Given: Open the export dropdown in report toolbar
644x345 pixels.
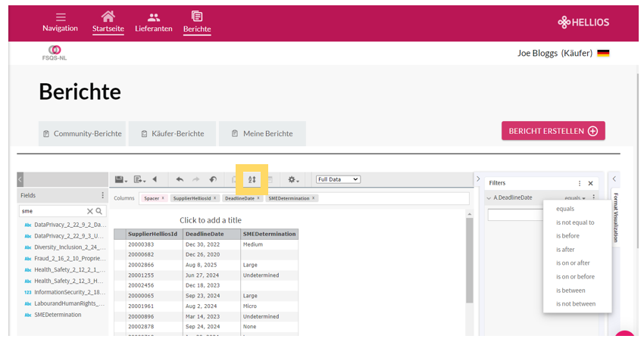Looking at the screenshot, I should tap(139, 179).
